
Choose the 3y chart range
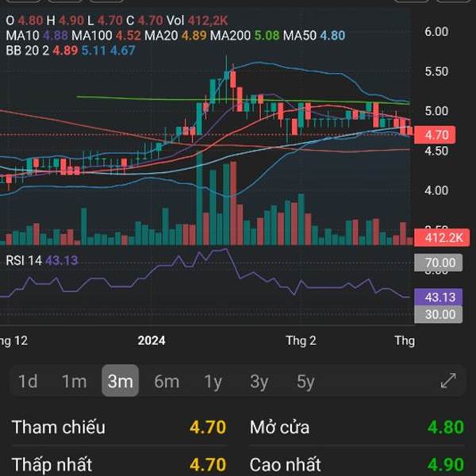point(259,382)
